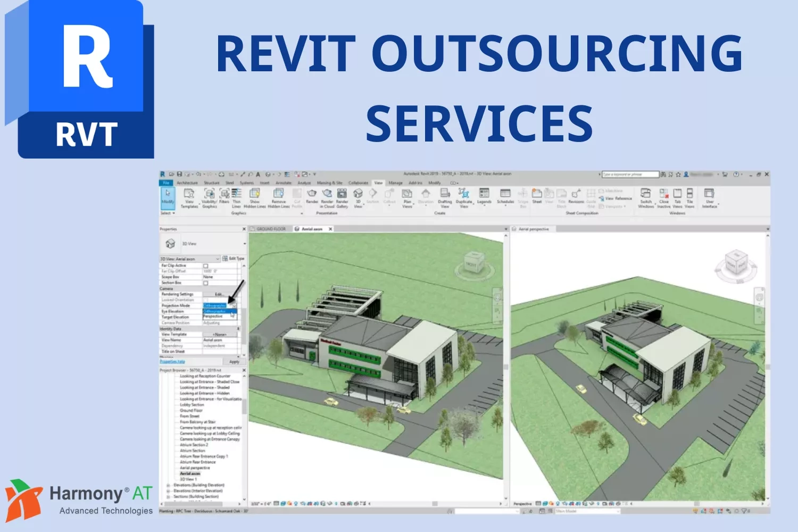
Task: Collapse the Identity Data section
Action: [238, 329]
